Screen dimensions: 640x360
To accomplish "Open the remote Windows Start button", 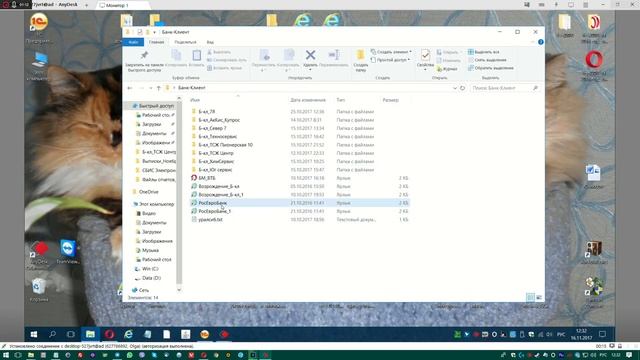I will pos(34,334).
